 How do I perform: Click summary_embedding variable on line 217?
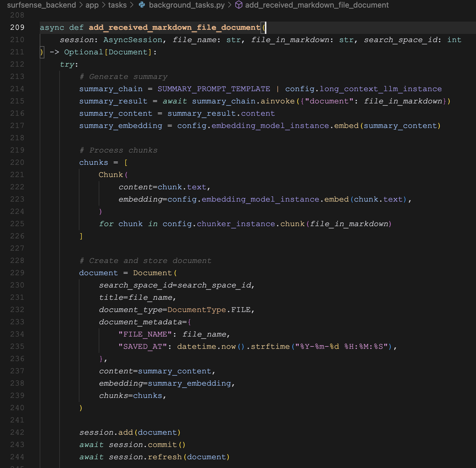121,126
